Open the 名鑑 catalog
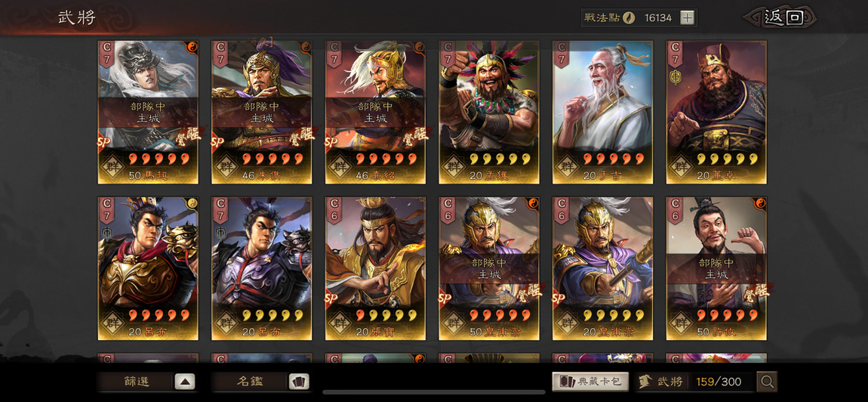868x402 pixels. click(x=251, y=382)
